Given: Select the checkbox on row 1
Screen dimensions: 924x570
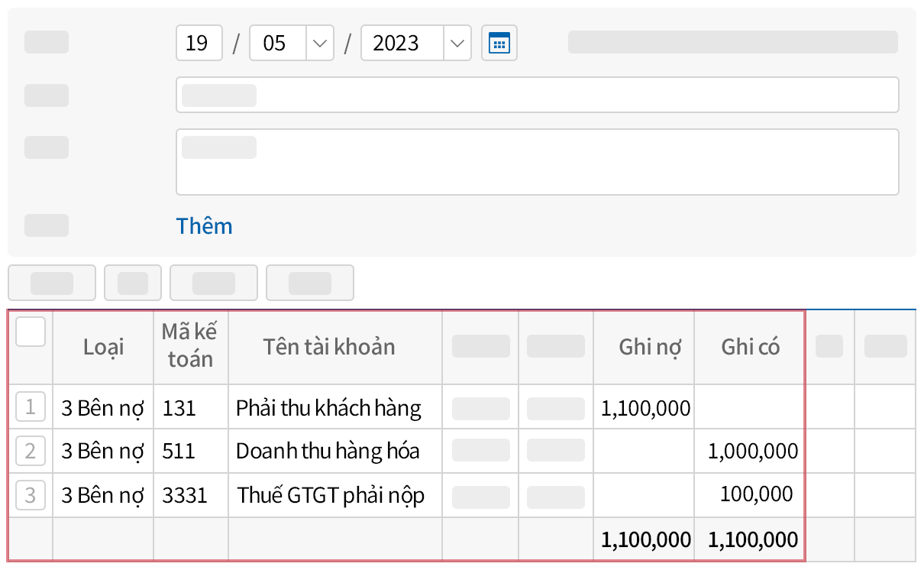Looking at the screenshot, I should click(x=31, y=407).
